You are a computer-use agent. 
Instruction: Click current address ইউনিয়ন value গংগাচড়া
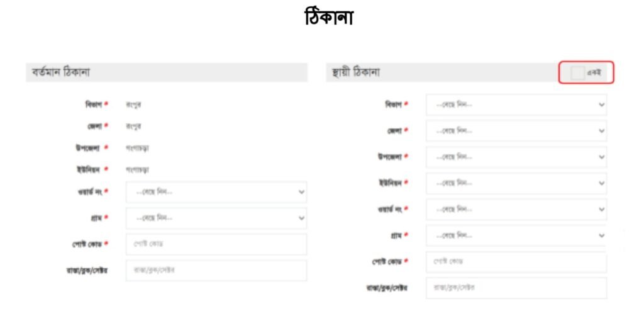click(x=137, y=170)
